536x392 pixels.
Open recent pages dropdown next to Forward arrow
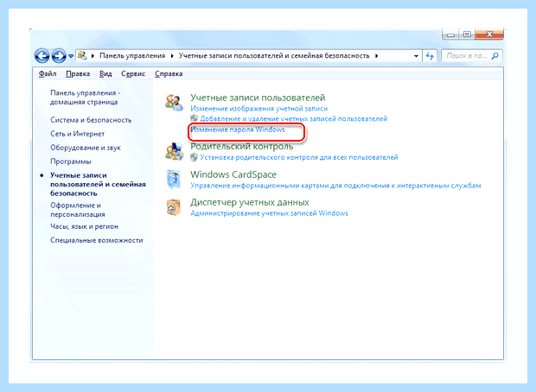[71, 55]
